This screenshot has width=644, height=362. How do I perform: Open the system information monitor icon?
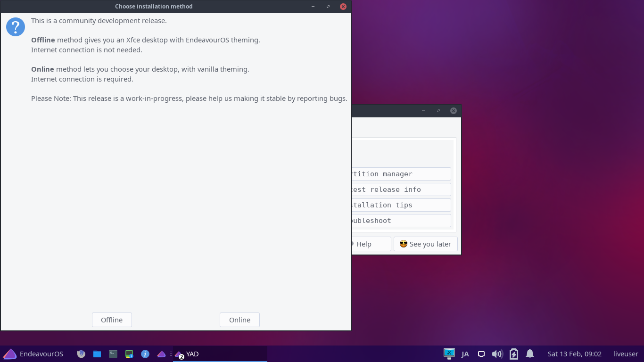(x=129, y=354)
